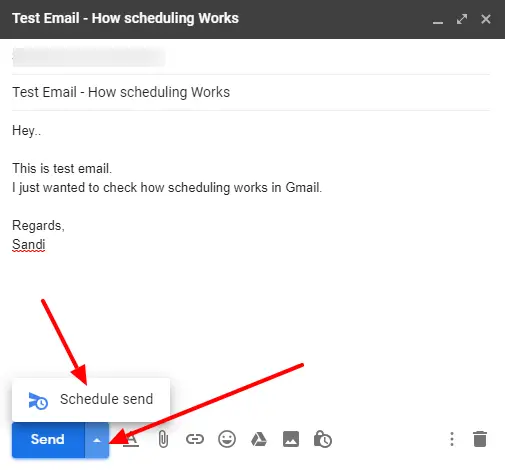Click the 'Hey..' greeting line
505x470 pixels.
click(26, 131)
